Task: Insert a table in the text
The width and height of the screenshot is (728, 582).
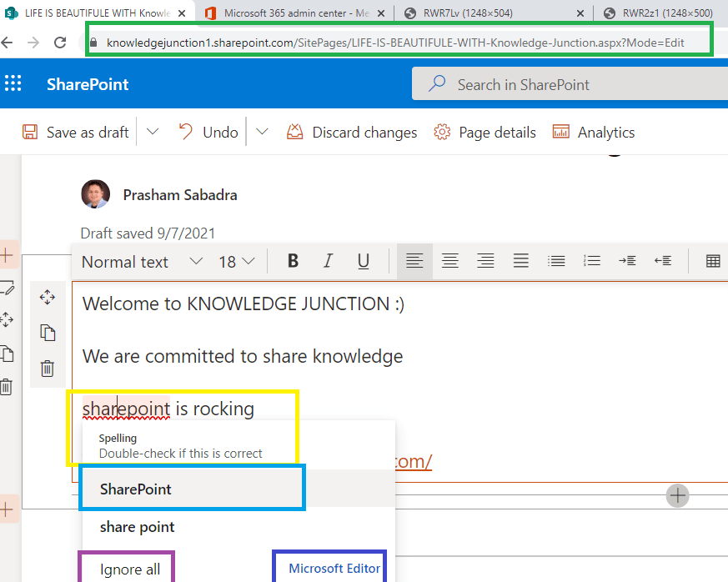Action: pos(713,261)
